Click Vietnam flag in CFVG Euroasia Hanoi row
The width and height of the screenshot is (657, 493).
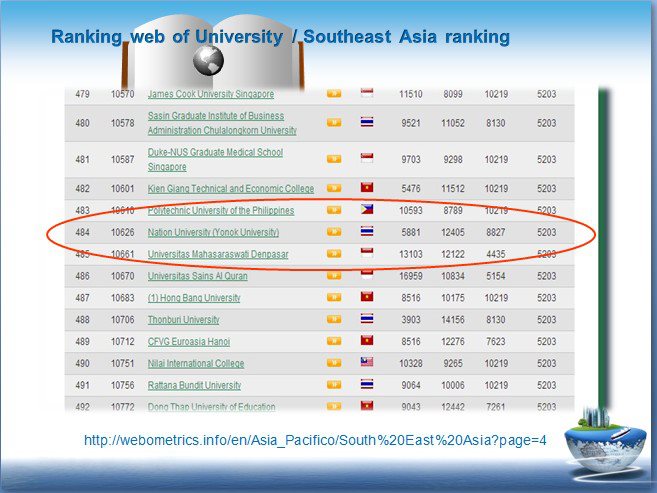(367, 340)
